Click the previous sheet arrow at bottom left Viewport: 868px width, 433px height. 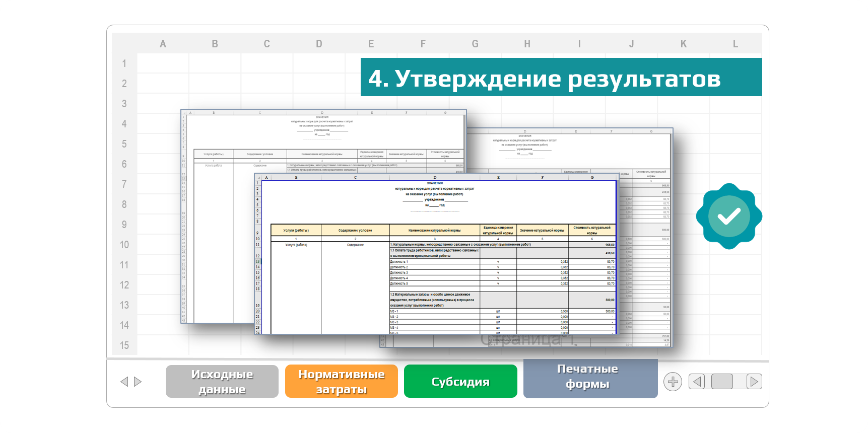pos(124,382)
